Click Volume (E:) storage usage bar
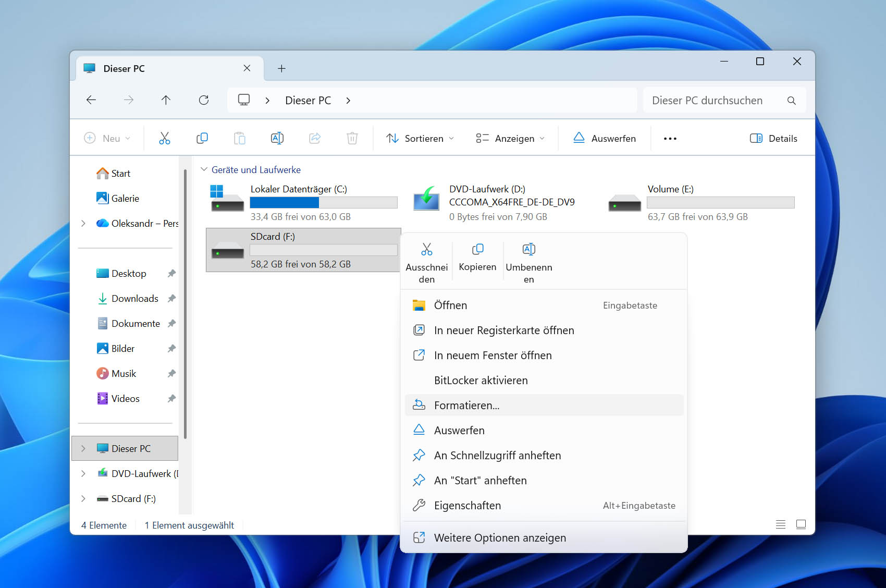886x588 pixels. [721, 202]
